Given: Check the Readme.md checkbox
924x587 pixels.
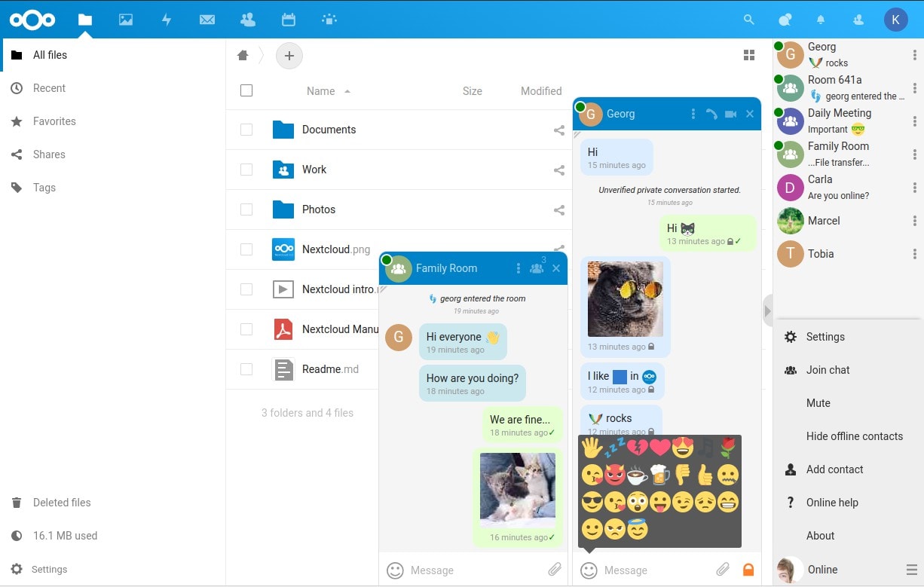Looking at the screenshot, I should point(246,369).
